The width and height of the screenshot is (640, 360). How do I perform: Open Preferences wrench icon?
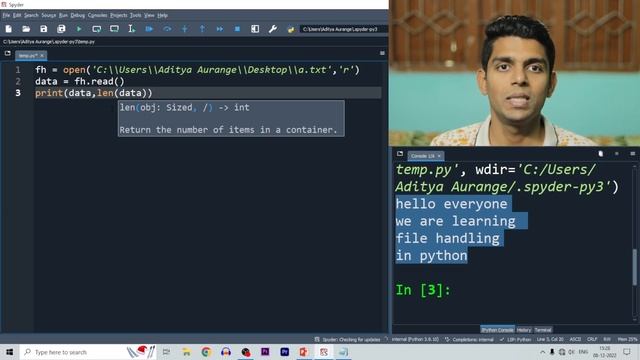tap(273, 29)
